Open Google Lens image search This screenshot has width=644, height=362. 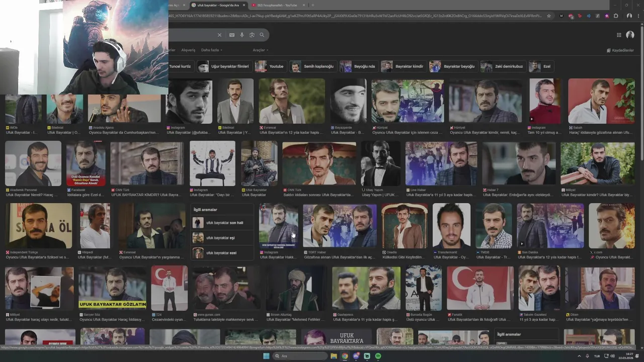[252, 35]
